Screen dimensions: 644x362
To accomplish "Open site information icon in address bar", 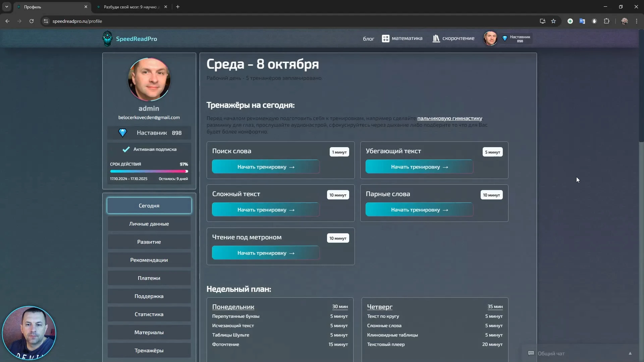I will pyautogui.click(x=46, y=21).
